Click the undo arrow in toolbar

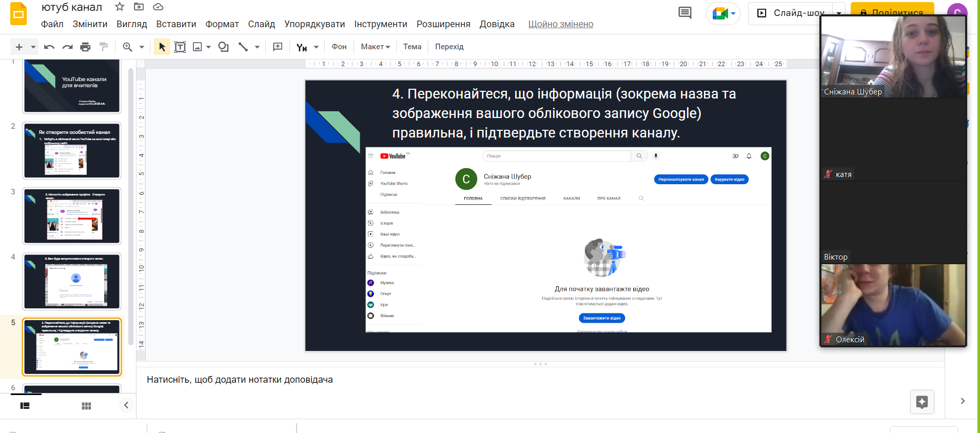click(x=49, y=47)
